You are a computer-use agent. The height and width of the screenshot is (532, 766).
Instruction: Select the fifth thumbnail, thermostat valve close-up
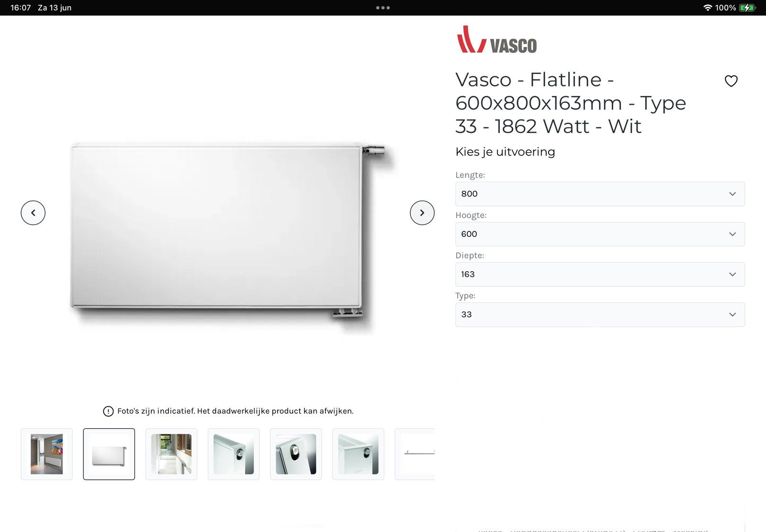point(296,454)
